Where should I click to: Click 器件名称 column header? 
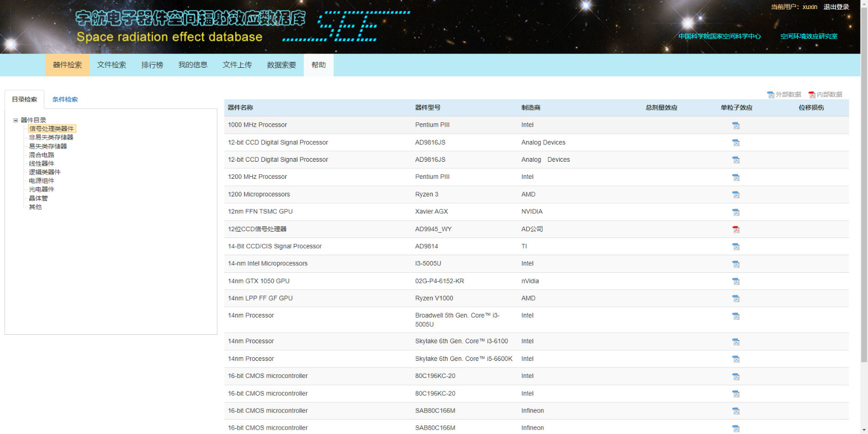coord(240,108)
